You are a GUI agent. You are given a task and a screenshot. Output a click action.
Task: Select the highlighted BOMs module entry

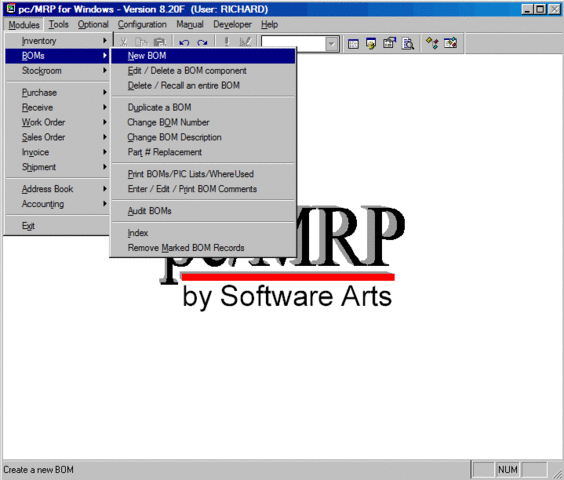[x=58, y=56]
